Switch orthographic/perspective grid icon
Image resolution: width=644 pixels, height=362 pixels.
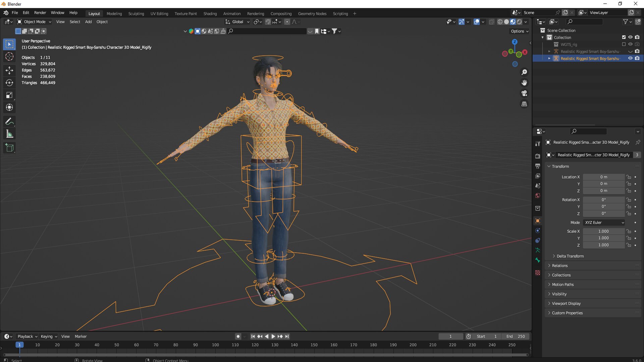[x=524, y=104]
